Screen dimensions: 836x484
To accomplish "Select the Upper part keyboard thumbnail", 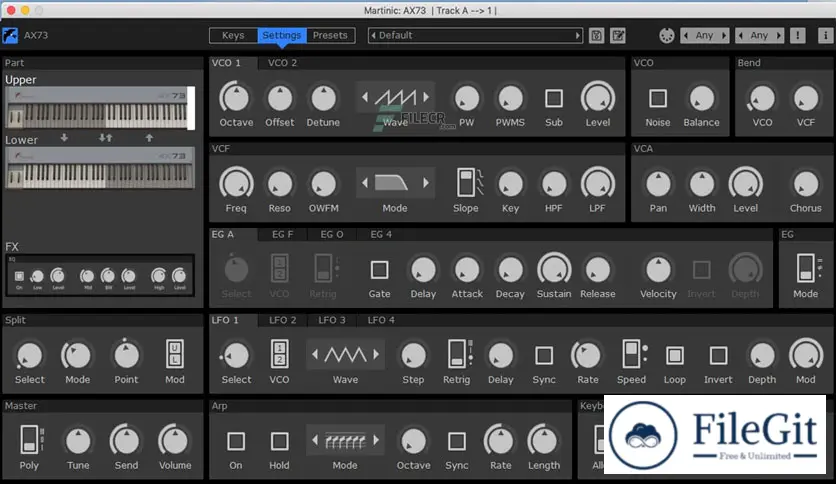I will [100, 108].
